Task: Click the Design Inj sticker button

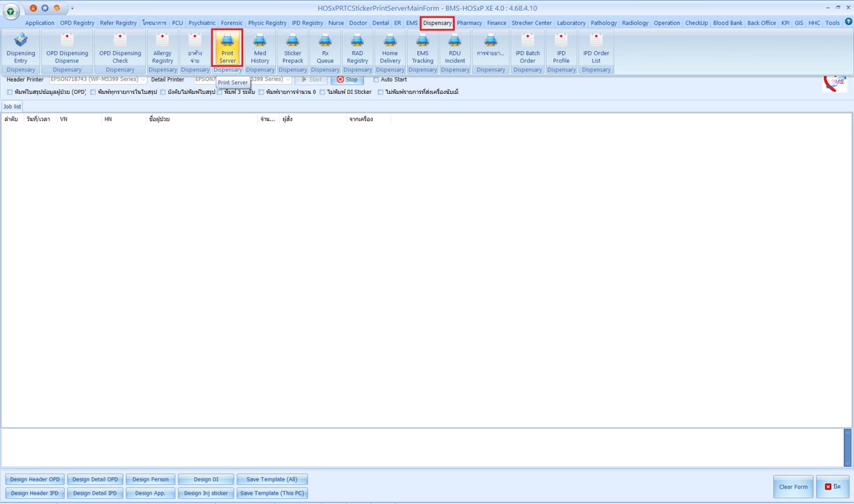Action: (x=206, y=493)
